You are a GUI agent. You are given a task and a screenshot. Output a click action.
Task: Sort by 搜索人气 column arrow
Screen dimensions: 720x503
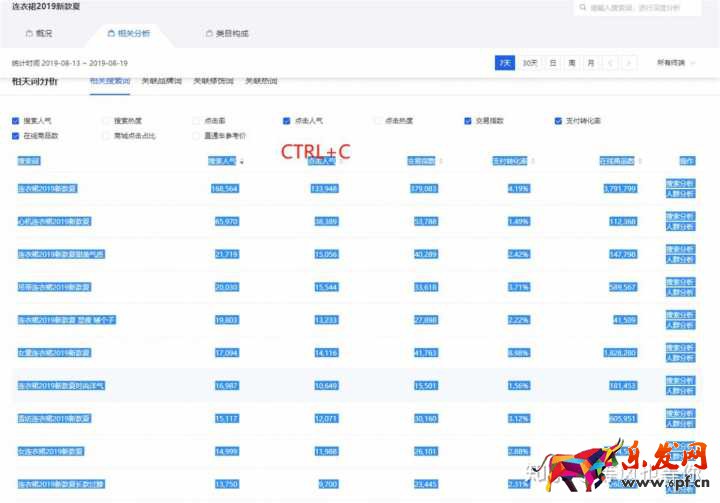click(x=242, y=161)
